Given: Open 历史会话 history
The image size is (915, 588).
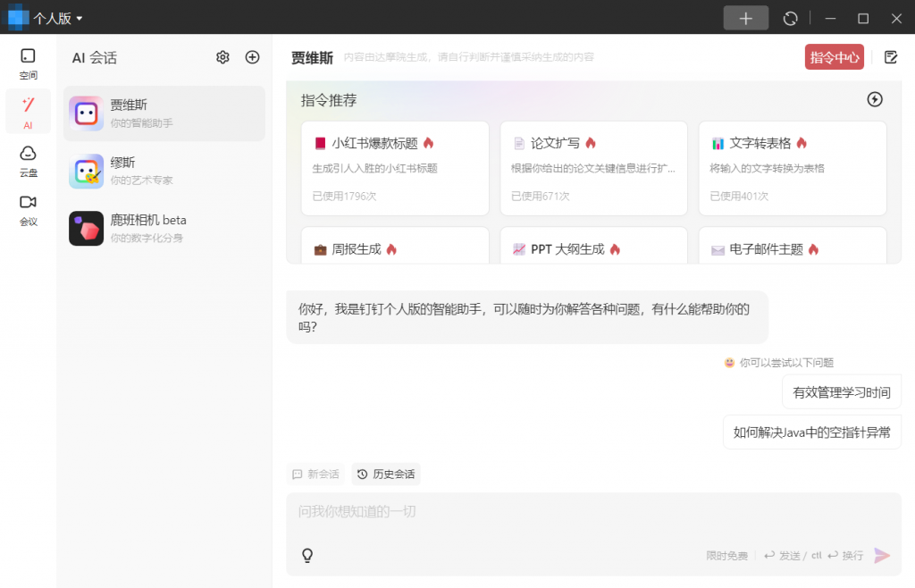Looking at the screenshot, I should (386, 475).
